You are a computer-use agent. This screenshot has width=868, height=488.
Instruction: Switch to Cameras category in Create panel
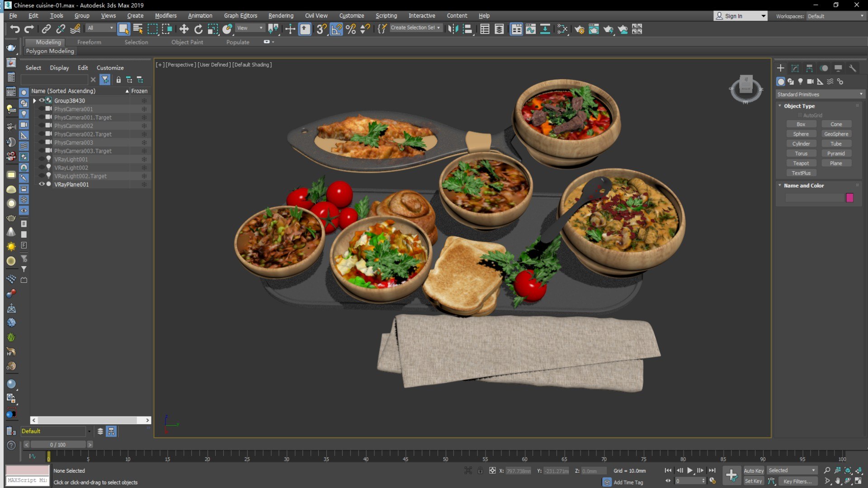[x=810, y=81]
